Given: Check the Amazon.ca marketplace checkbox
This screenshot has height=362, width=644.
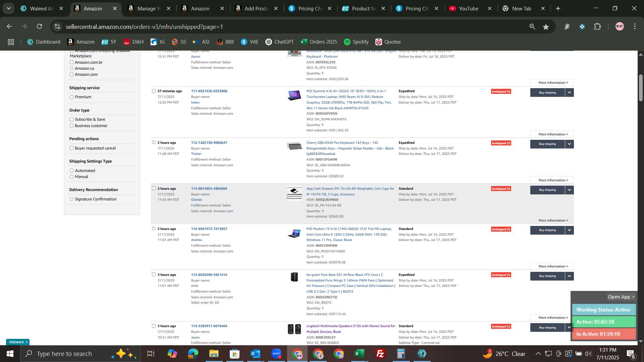Looking at the screenshot, I should point(71,68).
